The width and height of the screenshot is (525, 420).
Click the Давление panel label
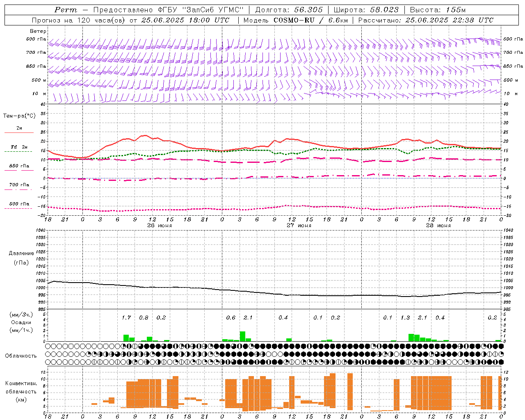click(21, 253)
